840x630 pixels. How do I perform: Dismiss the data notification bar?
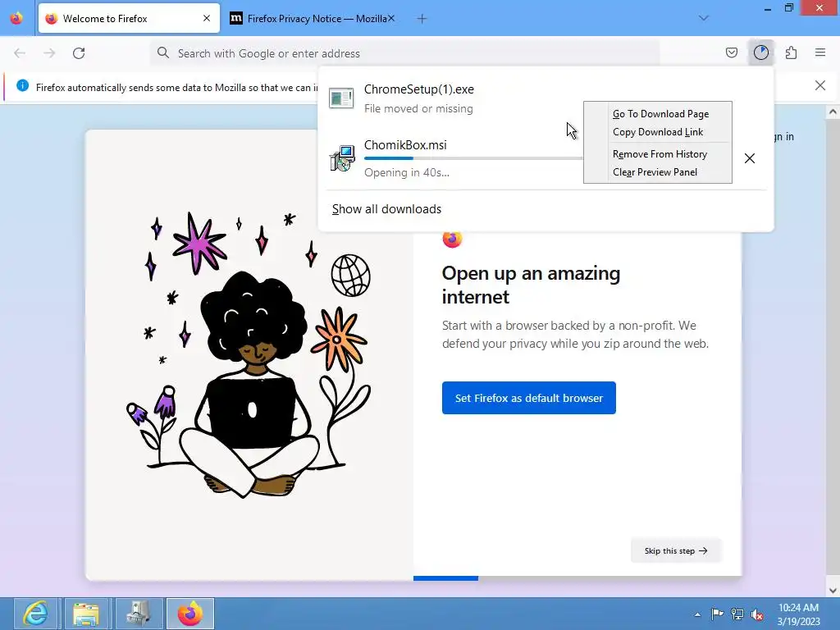[819, 85]
